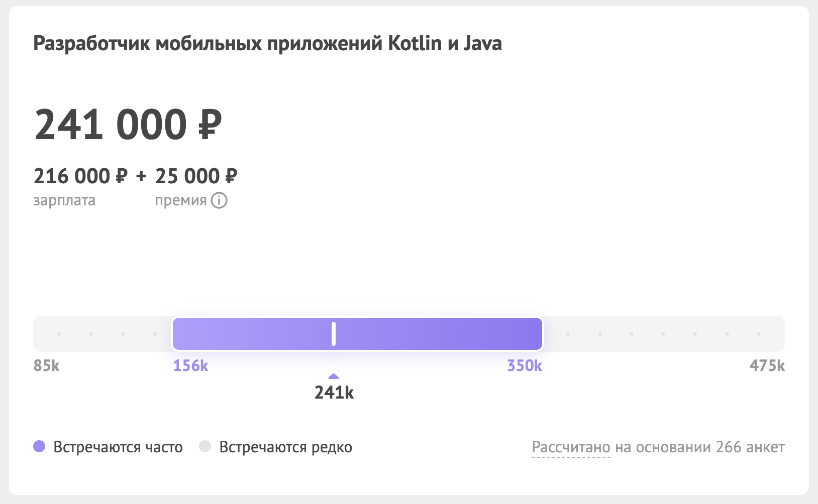
Task: Click the 241 000 ₽ total salary figure
Action: pos(128,123)
